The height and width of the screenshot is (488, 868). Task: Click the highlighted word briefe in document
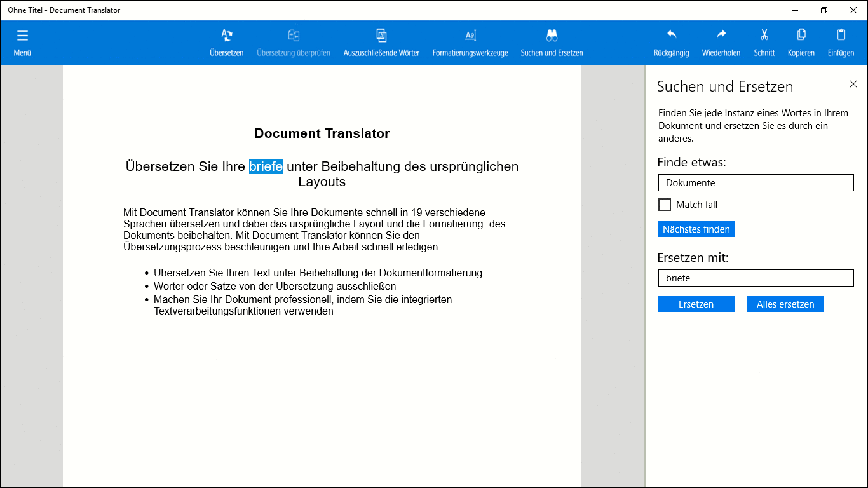point(266,166)
